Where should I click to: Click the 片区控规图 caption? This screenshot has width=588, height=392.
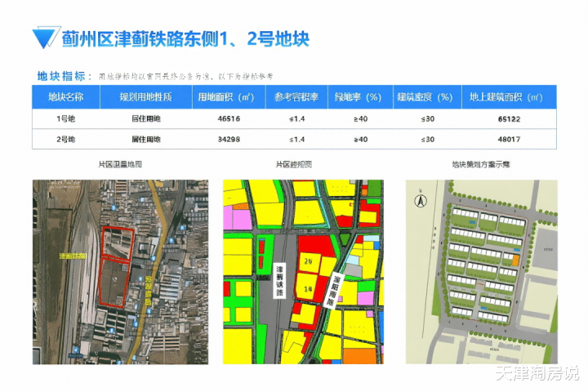(294, 164)
